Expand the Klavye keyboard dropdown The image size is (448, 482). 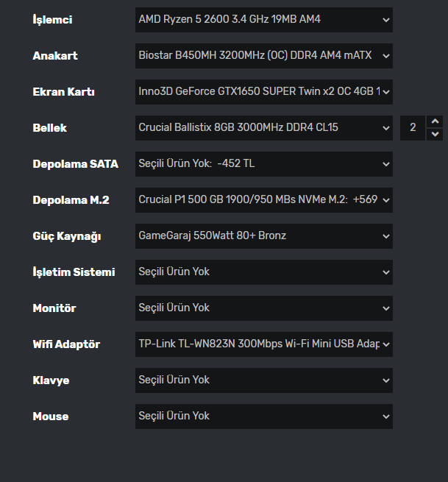point(263,380)
